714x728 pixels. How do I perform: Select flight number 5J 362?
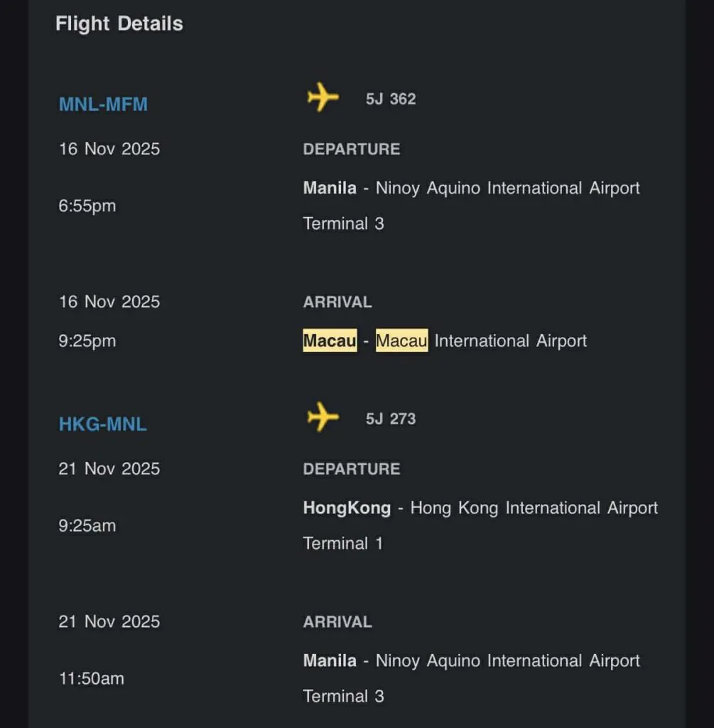pyautogui.click(x=391, y=99)
